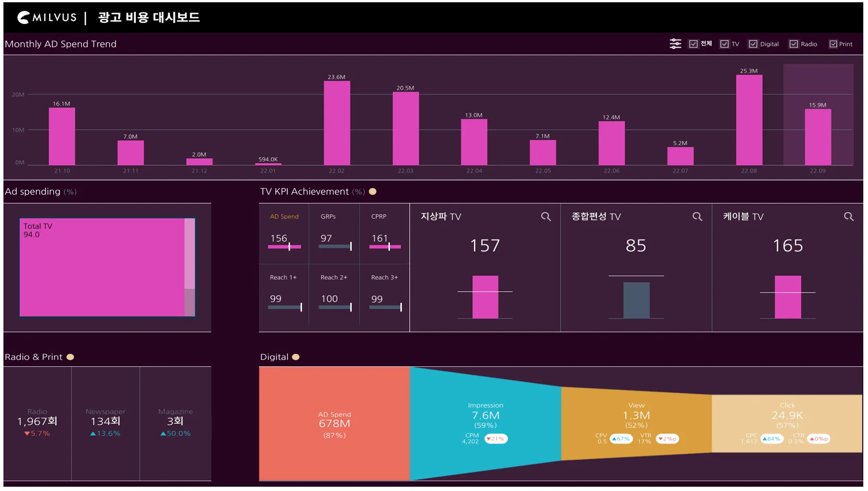Open the filter settings sliders icon
This screenshot has width=868, height=491.
(x=675, y=44)
